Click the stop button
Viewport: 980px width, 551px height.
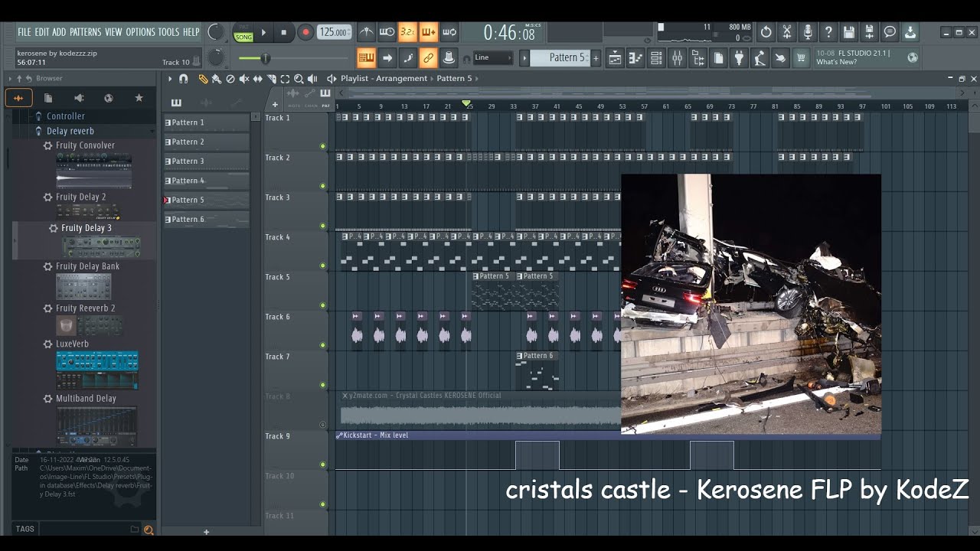pos(284,32)
